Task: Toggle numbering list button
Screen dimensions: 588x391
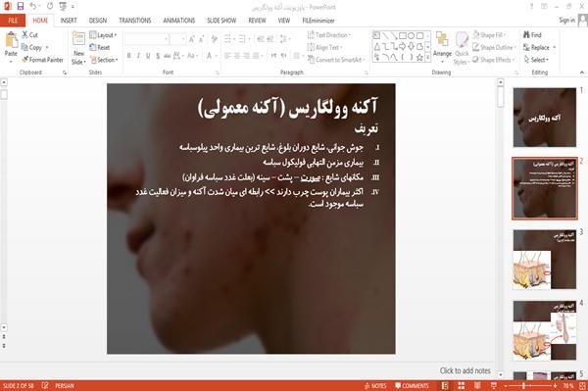Action: pyautogui.click(x=243, y=39)
